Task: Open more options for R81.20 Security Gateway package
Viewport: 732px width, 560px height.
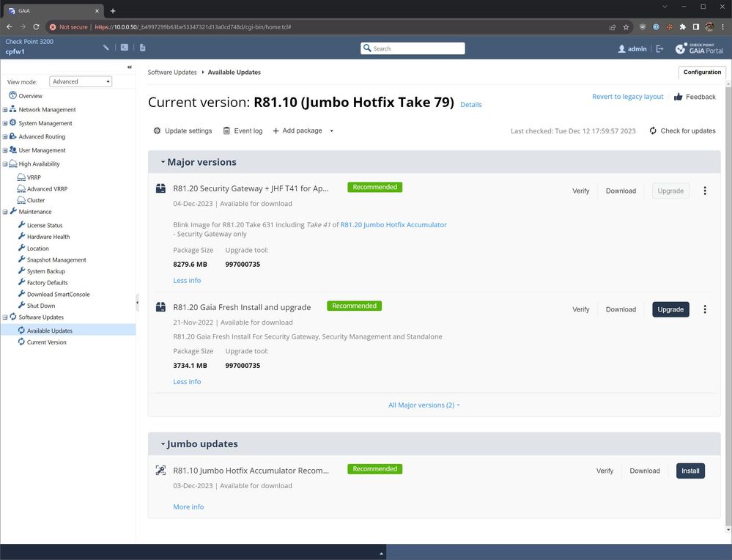Action: [705, 191]
